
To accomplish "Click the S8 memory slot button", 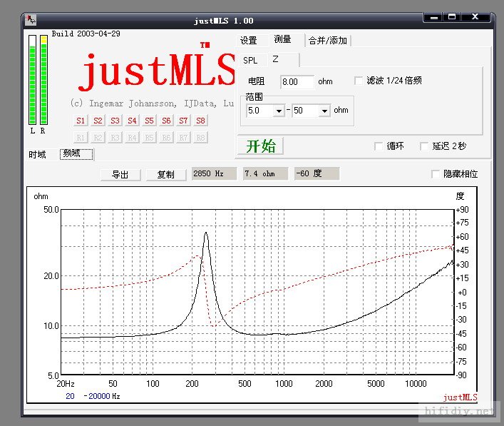I will click(x=201, y=121).
